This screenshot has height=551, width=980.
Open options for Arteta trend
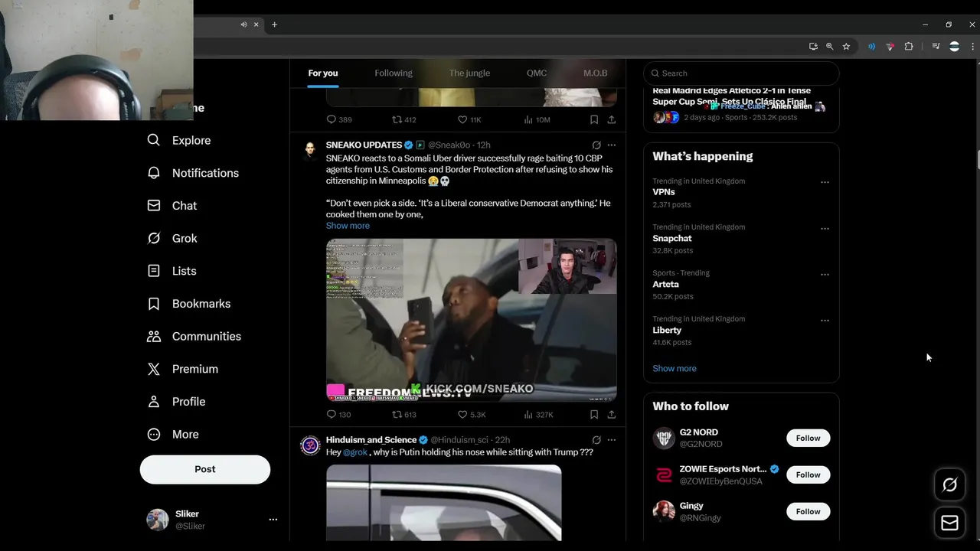(825, 274)
